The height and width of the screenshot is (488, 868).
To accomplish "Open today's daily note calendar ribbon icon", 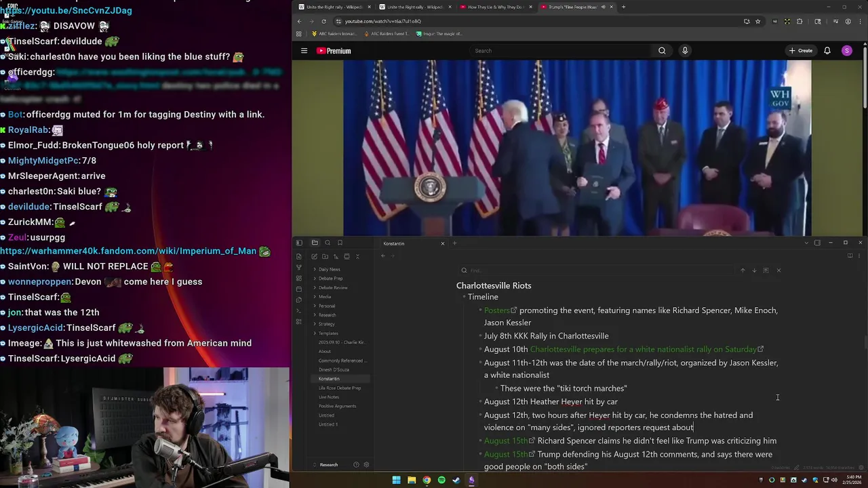I will pos(299,289).
